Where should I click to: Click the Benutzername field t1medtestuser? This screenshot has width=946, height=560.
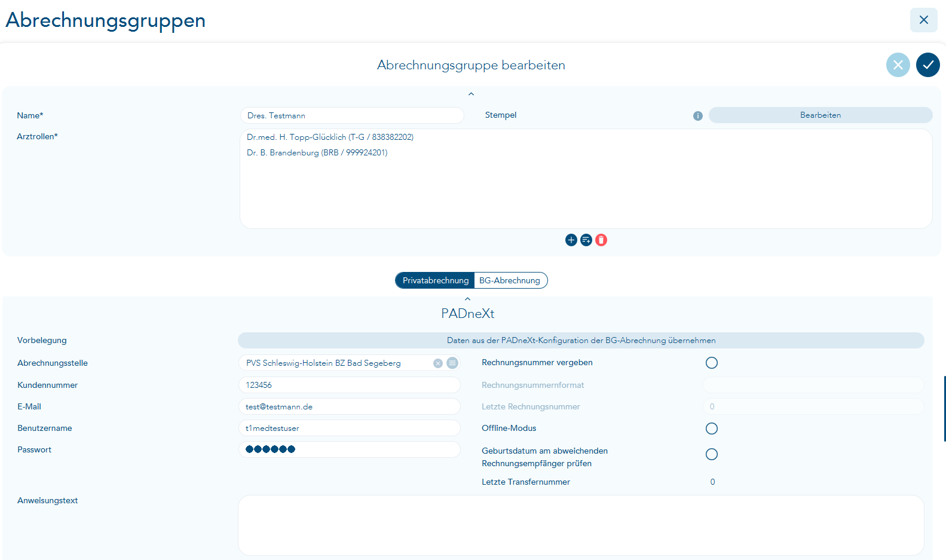pos(349,428)
